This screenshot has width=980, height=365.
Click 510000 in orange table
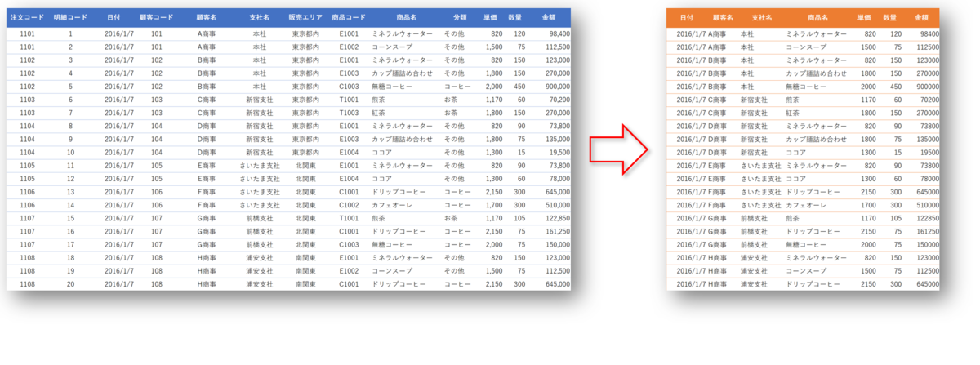pos(927,205)
